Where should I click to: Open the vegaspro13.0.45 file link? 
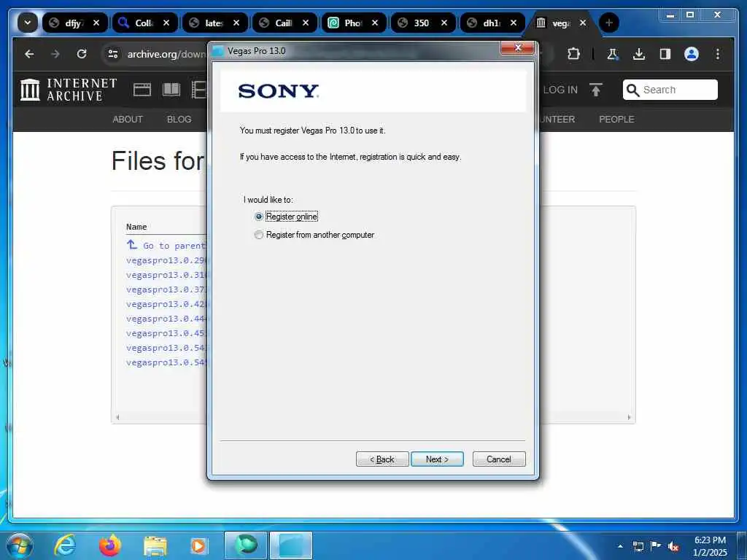[166, 333]
